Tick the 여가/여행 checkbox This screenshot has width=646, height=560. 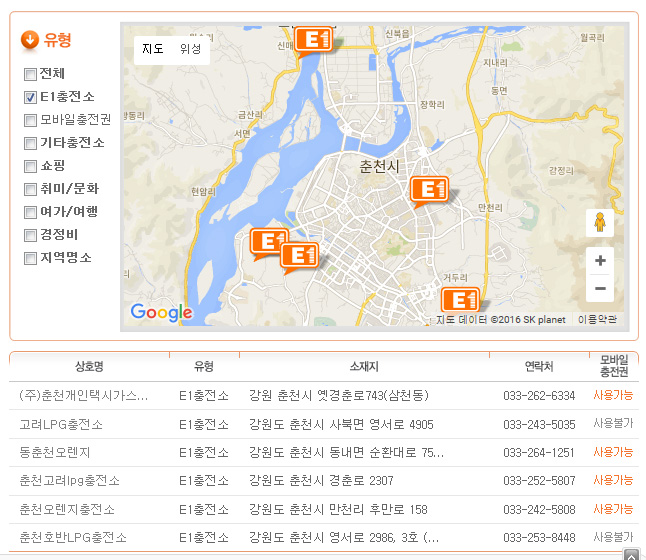(x=30, y=213)
